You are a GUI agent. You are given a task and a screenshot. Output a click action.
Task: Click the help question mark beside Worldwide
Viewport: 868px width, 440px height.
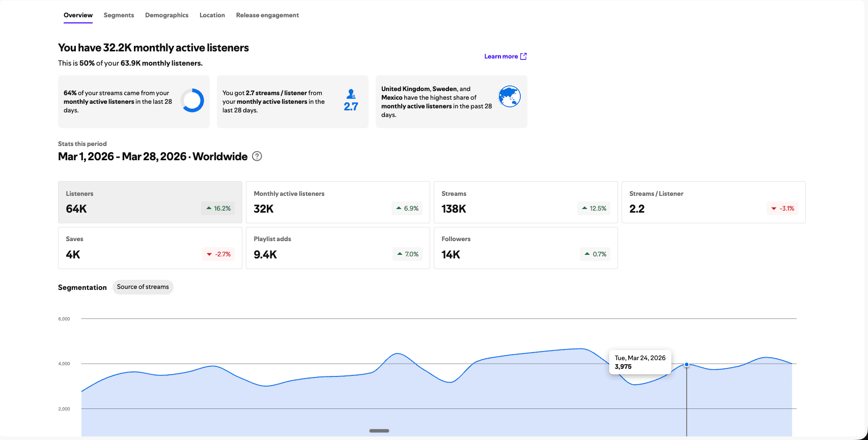(x=257, y=156)
